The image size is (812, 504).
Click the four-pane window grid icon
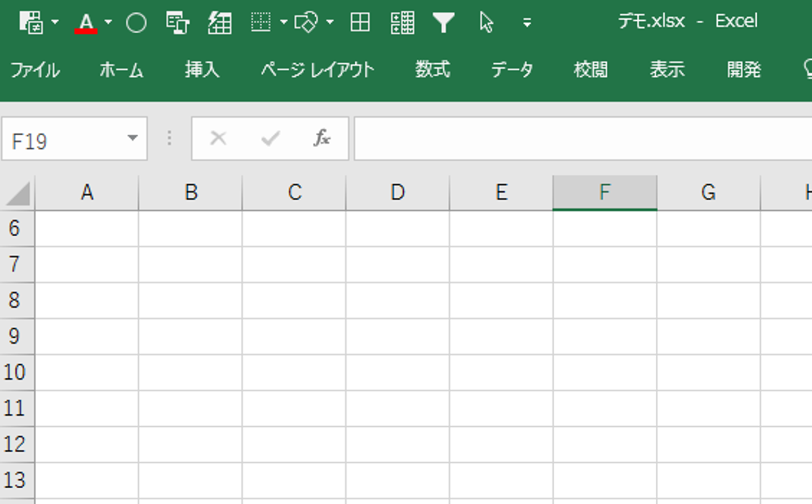360,23
